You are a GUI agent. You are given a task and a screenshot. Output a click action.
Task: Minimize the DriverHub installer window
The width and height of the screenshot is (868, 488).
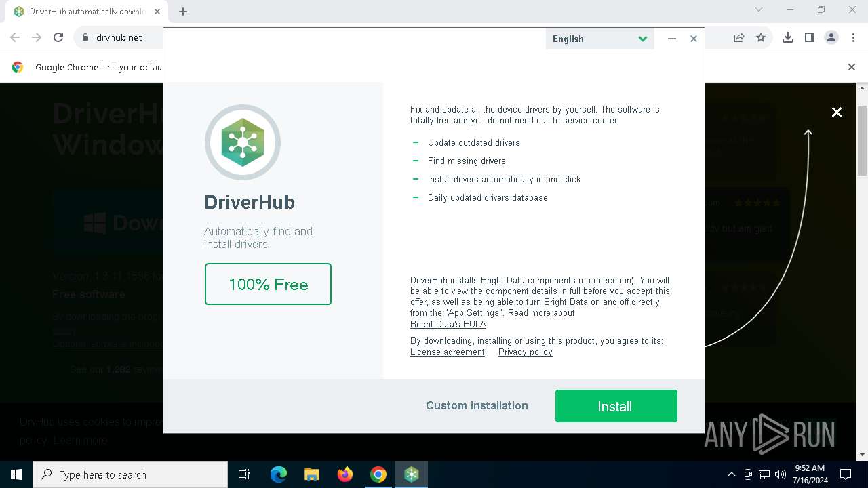click(672, 39)
